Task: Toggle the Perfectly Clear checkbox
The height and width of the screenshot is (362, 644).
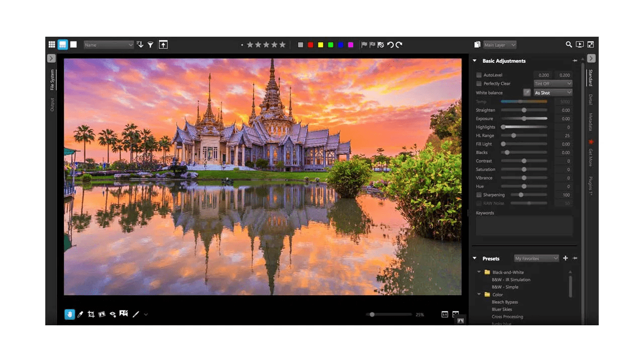Action: [479, 83]
